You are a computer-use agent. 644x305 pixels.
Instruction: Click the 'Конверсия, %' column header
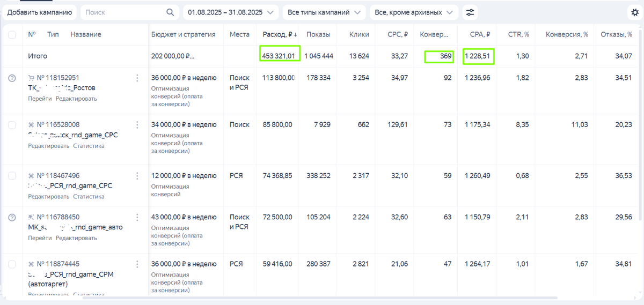[x=567, y=34]
